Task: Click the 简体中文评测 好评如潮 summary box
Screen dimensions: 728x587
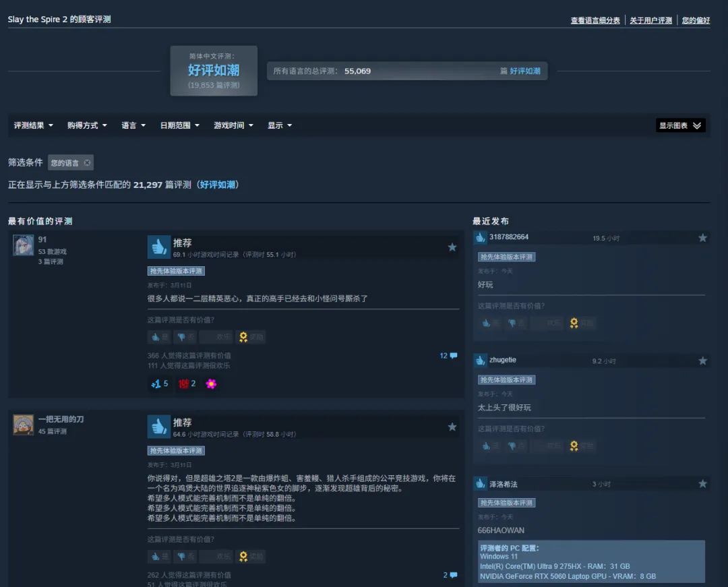Action: click(x=214, y=71)
